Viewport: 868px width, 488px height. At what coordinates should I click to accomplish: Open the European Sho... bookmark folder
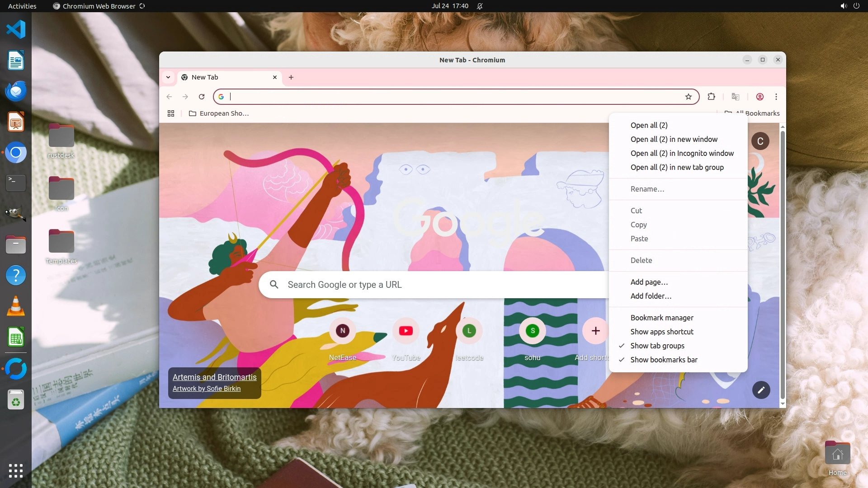(219, 113)
